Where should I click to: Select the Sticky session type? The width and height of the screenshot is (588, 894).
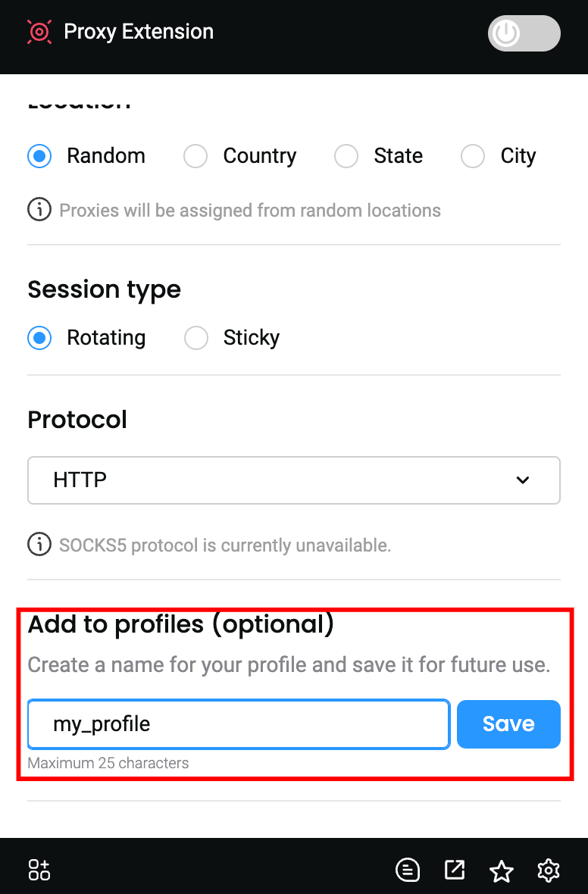196,338
